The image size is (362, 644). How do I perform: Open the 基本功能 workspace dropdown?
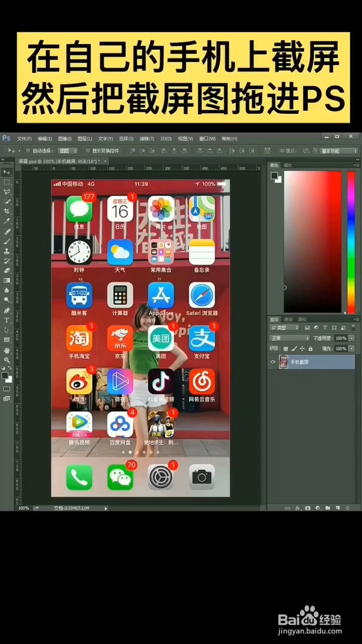(339, 150)
